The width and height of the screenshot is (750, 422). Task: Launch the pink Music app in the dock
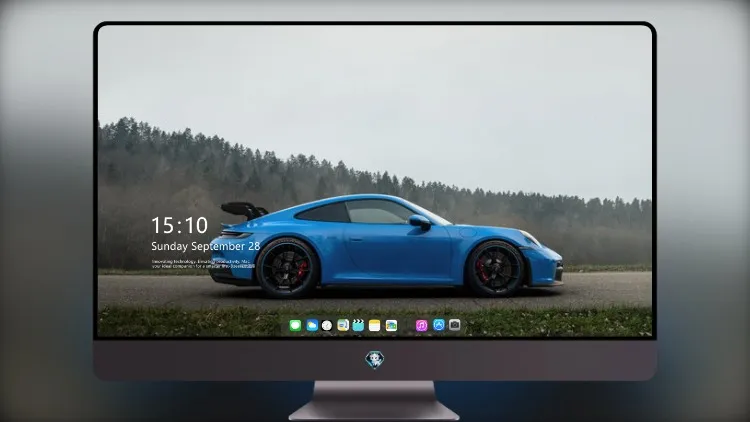[x=421, y=325]
